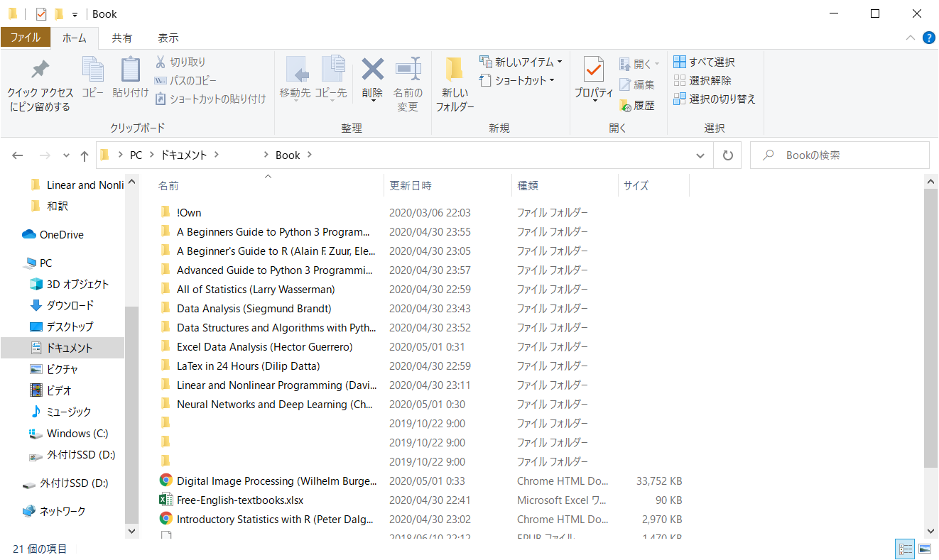The height and width of the screenshot is (560, 939).
Task: Click Invert selection (選択の切り替え)
Action: click(715, 99)
